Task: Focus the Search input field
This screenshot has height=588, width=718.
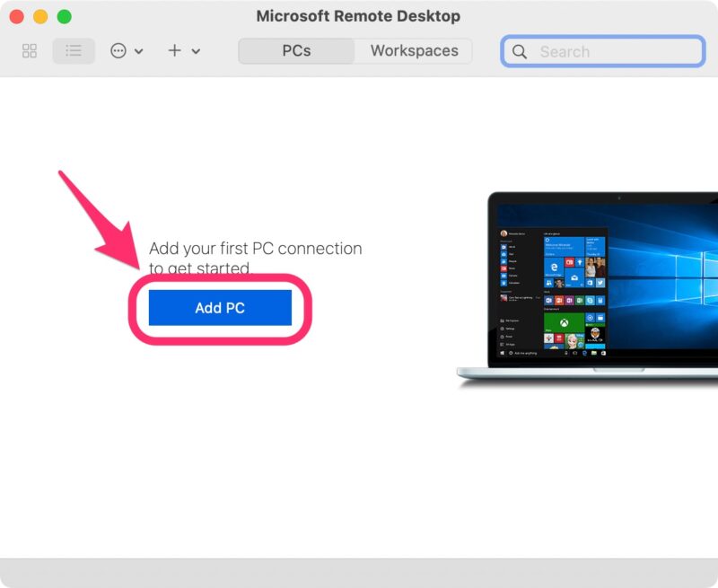Action: tap(602, 51)
